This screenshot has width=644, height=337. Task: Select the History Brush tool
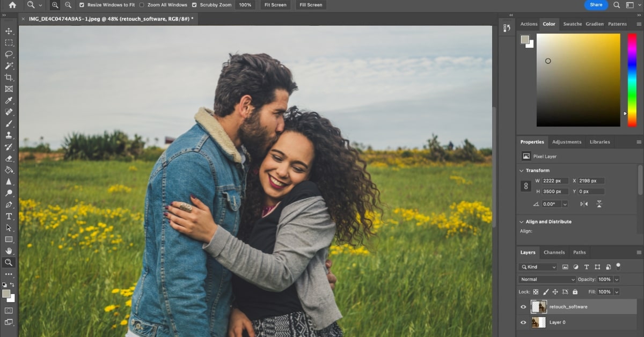9,146
